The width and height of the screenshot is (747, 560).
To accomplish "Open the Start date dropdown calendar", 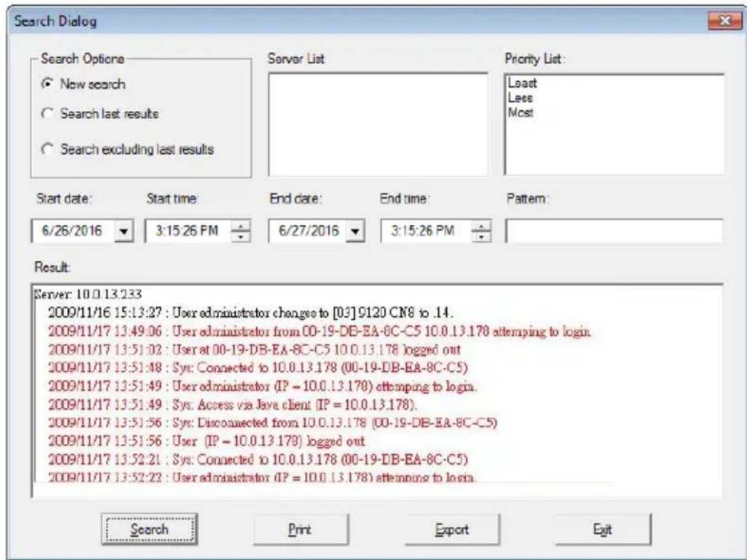I will click(124, 231).
